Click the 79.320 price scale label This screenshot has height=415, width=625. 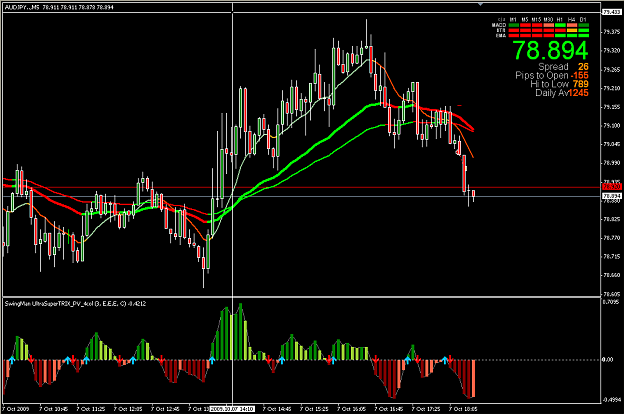(612, 51)
